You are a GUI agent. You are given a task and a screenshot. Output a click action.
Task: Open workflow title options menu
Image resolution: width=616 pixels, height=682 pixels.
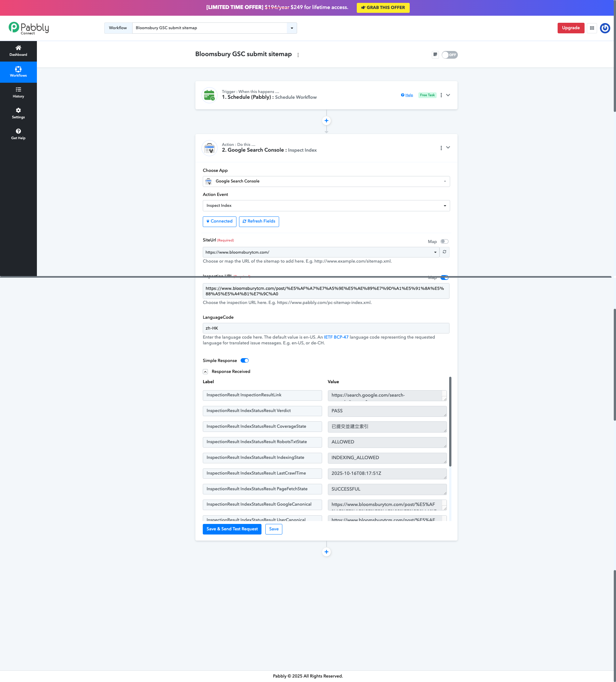pos(298,55)
